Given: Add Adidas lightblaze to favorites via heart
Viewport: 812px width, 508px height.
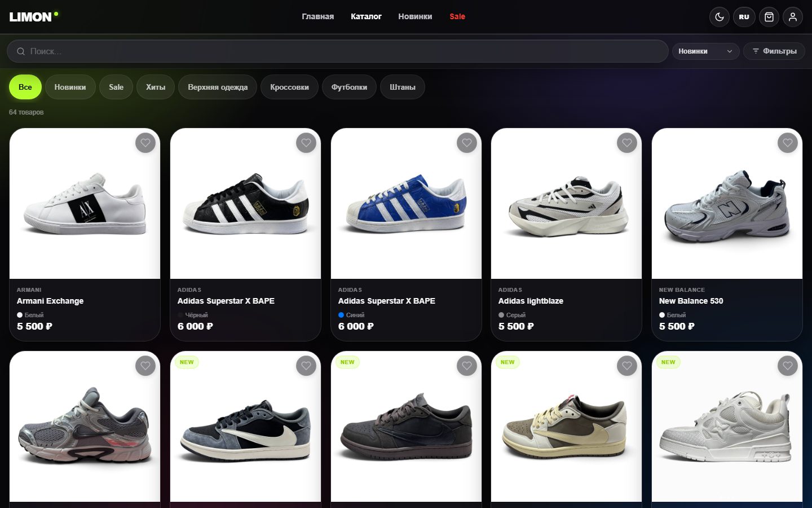Looking at the screenshot, I should [627, 143].
